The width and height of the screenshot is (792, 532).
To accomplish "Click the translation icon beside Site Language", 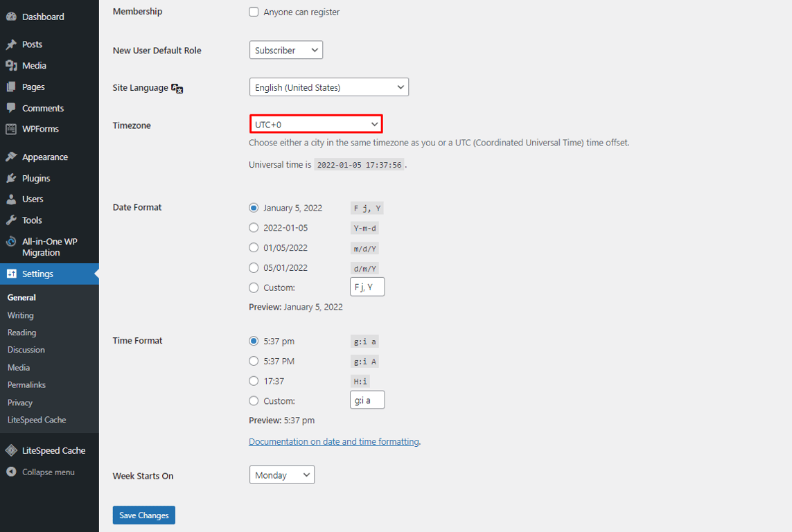I will coord(177,89).
